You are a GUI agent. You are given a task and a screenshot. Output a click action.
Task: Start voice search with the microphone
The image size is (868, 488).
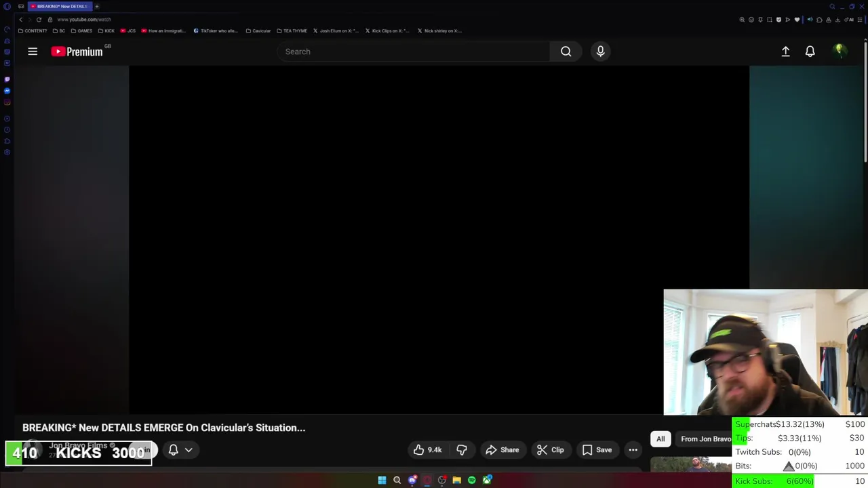(x=600, y=52)
